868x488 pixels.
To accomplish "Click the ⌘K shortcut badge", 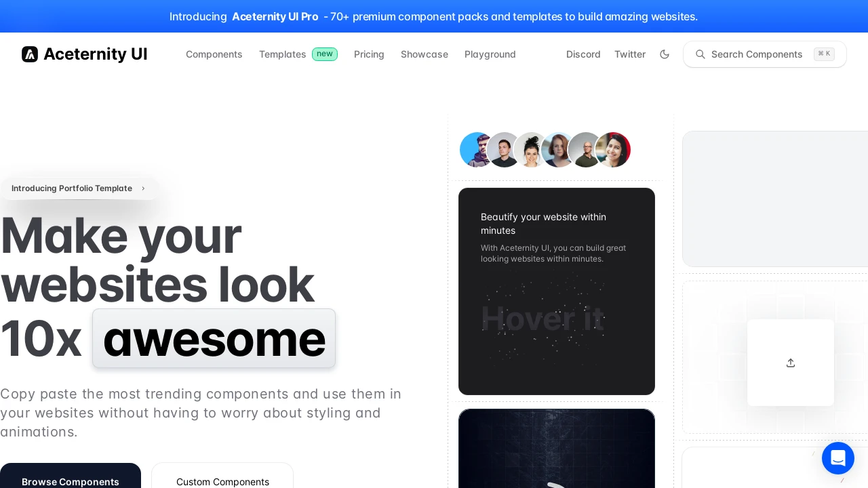I will click(824, 54).
